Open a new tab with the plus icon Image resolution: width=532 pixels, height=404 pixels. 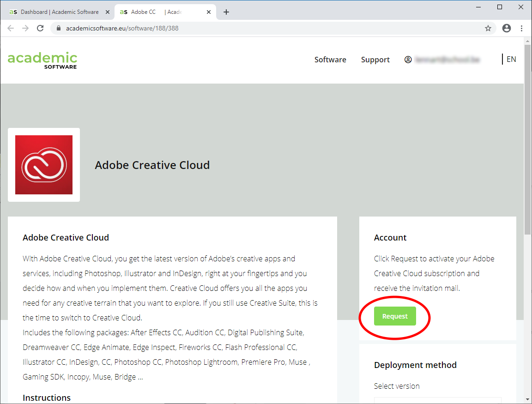pos(226,12)
